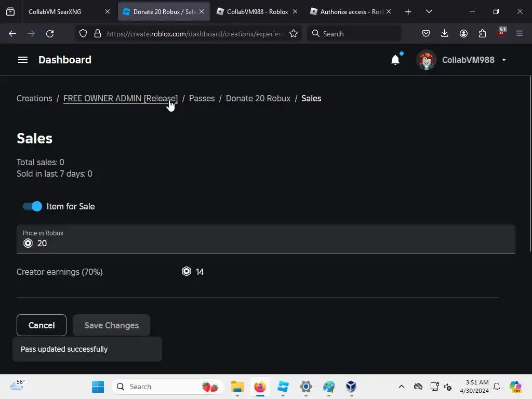Viewport: 532px width, 399px height.
Task: Close the Authorize access tab
Action: (x=389, y=11)
